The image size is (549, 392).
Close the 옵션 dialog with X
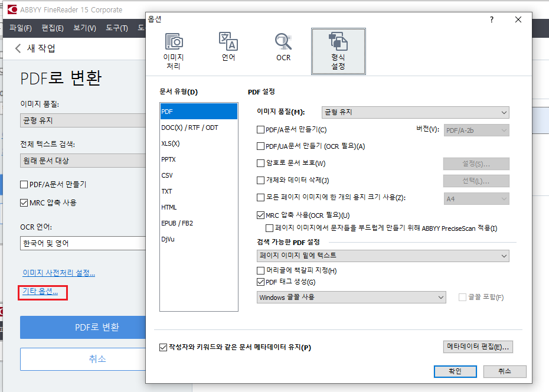(518, 19)
